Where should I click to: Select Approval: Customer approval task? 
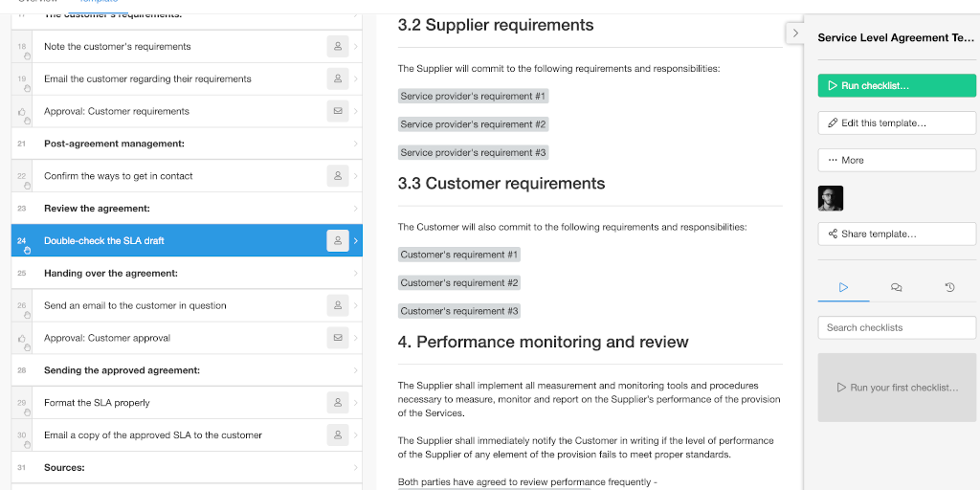coord(187,338)
